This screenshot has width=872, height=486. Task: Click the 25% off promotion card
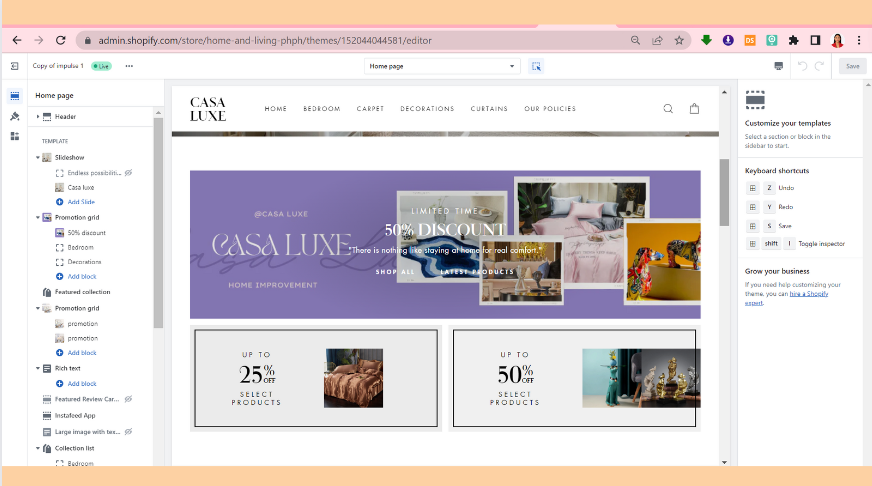(x=316, y=378)
